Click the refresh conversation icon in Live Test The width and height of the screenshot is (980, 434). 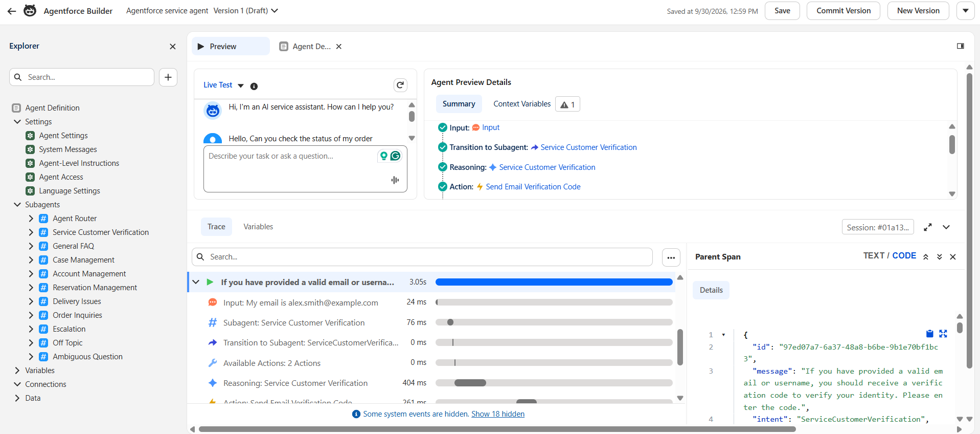pyautogui.click(x=400, y=85)
